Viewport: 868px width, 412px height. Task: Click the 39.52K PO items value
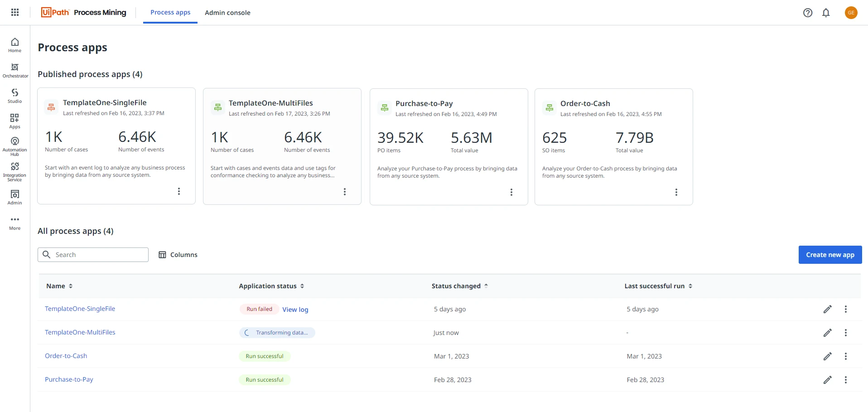click(400, 138)
